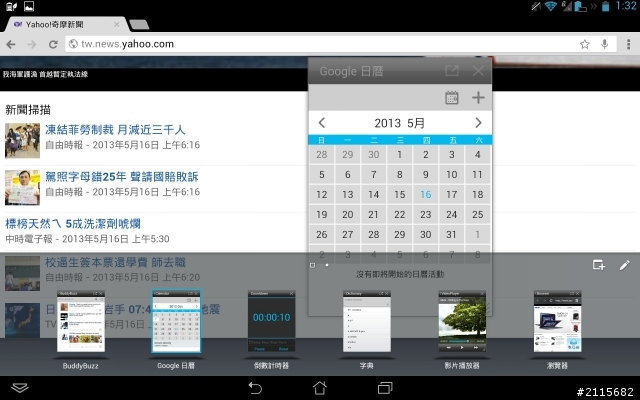
Task: Click 沒有即將開始的日曆活動 message
Action: pos(400,274)
